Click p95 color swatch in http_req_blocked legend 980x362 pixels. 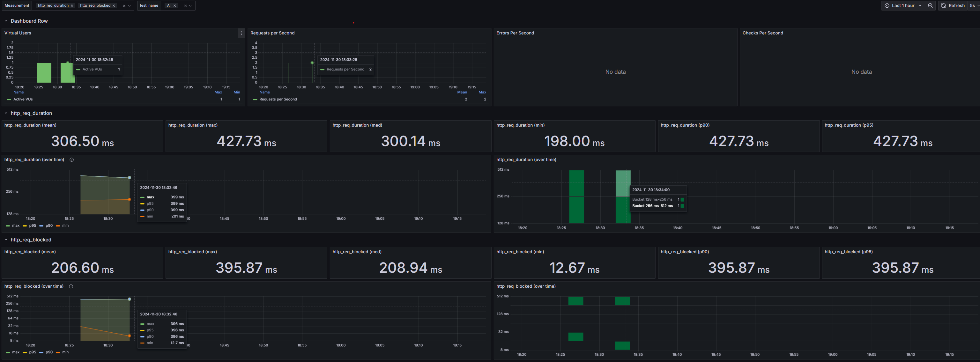coord(25,352)
